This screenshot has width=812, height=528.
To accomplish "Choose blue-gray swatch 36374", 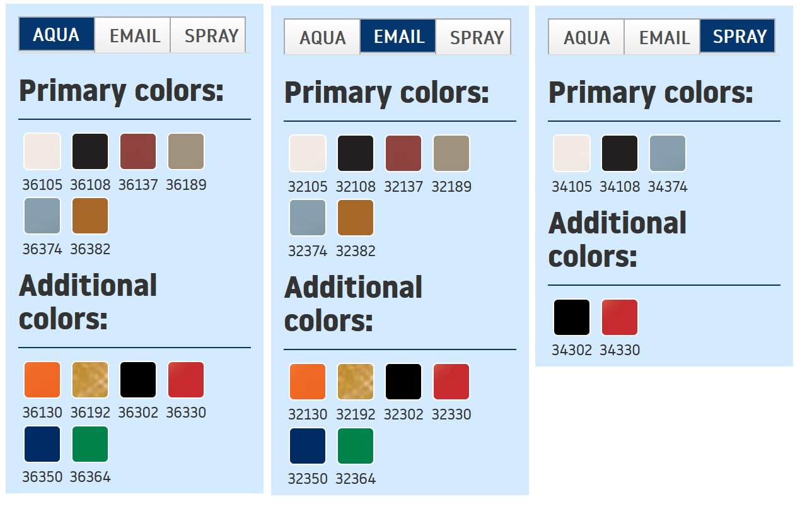I will (42, 216).
